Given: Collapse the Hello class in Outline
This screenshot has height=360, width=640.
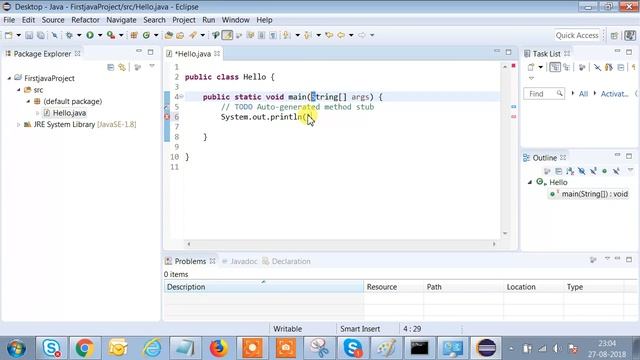Looking at the screenshot, I should (530, 182).
